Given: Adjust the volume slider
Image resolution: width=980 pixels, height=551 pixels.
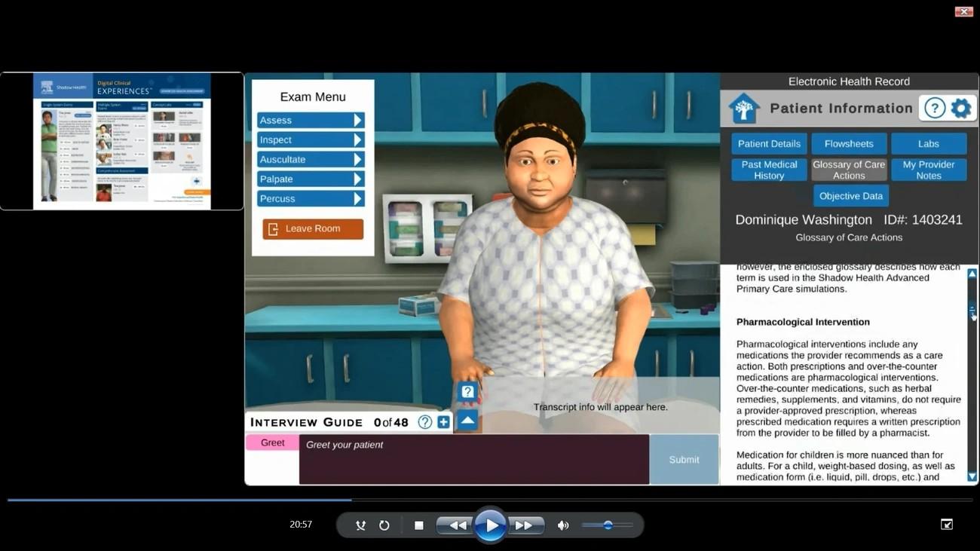Looking at the screenshot, I should [607, 525].
